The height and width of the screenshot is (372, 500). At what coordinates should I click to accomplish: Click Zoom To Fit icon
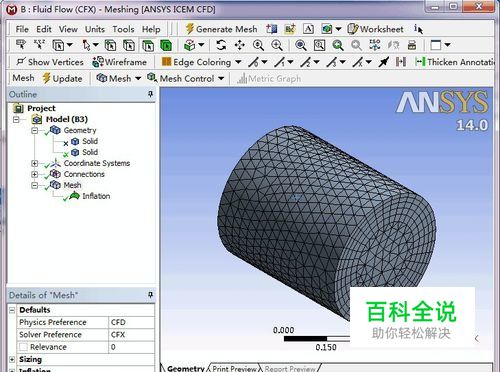(x=301, y=45)
